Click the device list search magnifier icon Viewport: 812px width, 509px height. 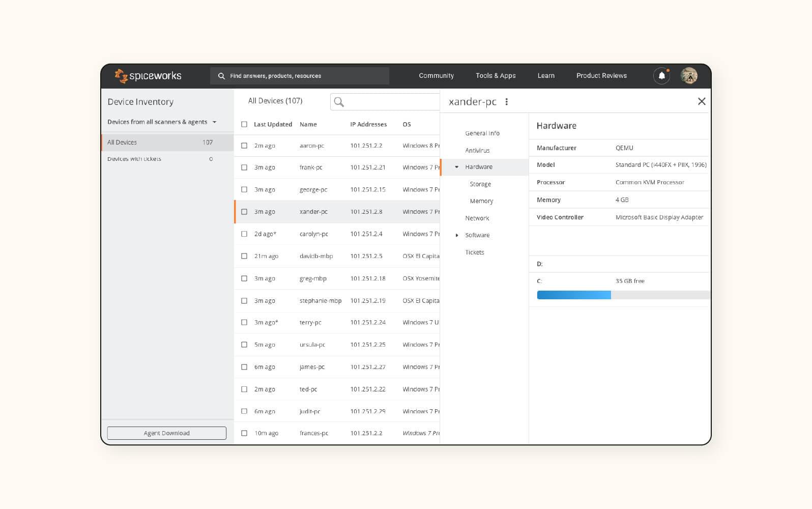(339, 102)
